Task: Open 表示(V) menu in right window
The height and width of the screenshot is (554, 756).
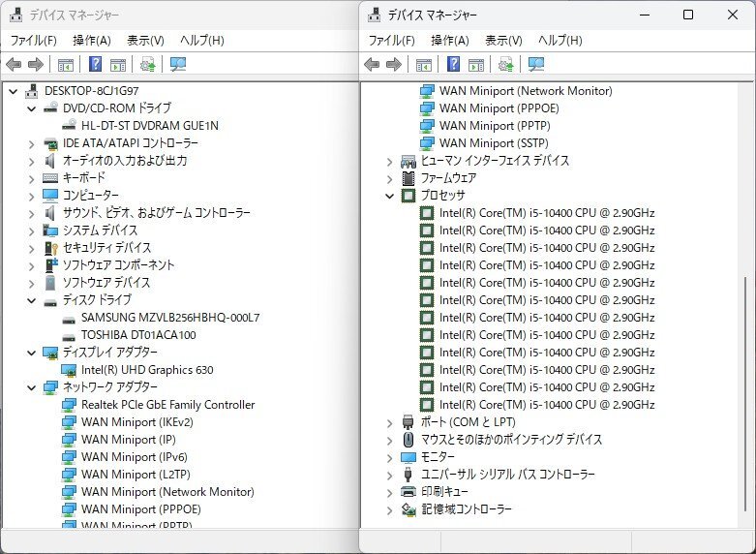Action: coord(503,41)
